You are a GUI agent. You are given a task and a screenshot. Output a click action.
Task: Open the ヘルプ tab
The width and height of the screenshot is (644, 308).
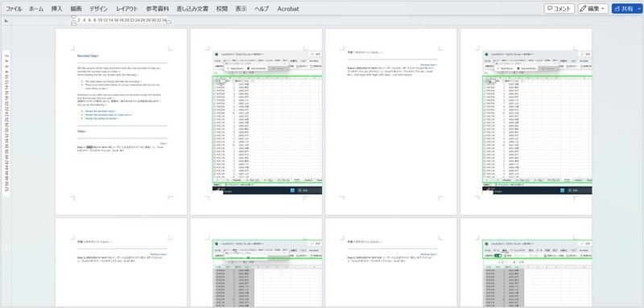pyautogui.click(x=262, y=9)
